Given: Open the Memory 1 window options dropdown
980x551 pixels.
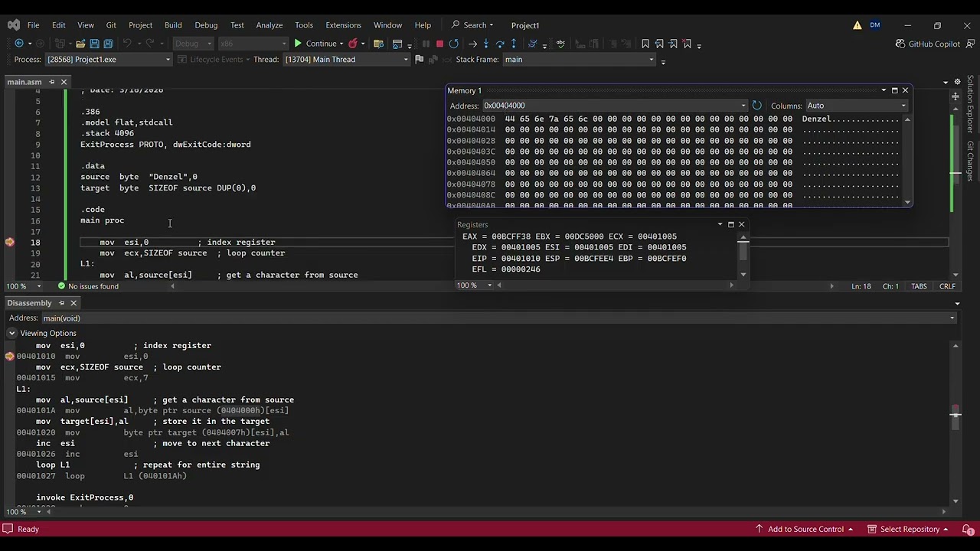Looking at the screenshot, I should [x=884, y=90].
